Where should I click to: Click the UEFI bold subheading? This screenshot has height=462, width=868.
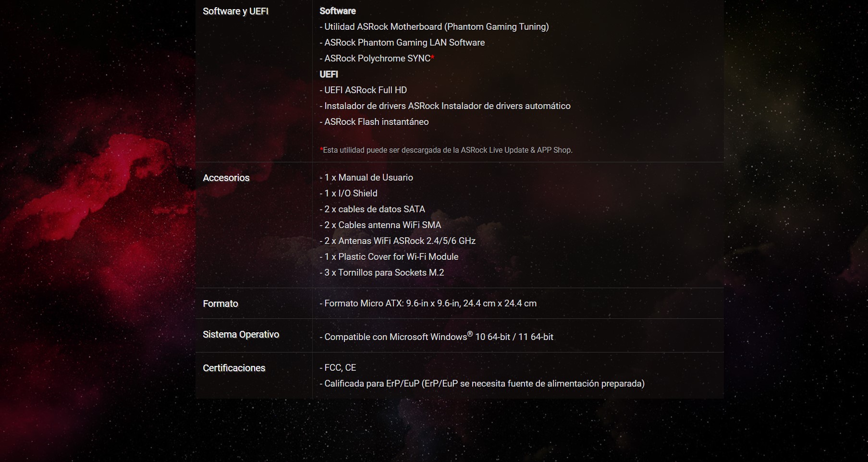coord(329,74)
